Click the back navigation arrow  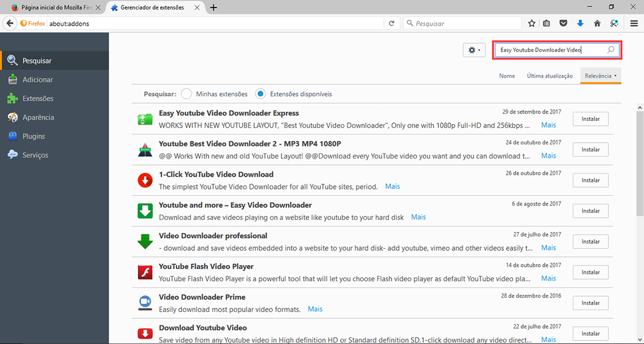pos(10,23)
